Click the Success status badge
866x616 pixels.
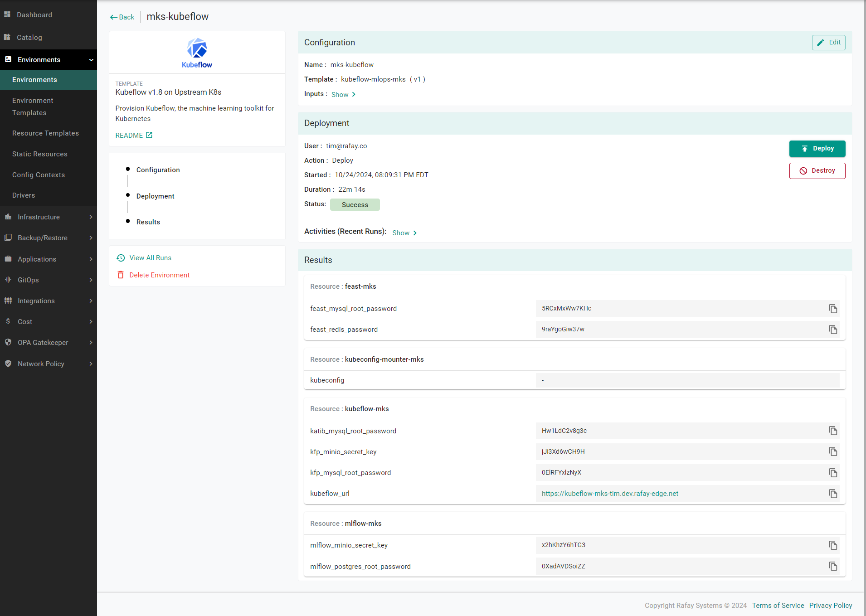pos(355,205)
